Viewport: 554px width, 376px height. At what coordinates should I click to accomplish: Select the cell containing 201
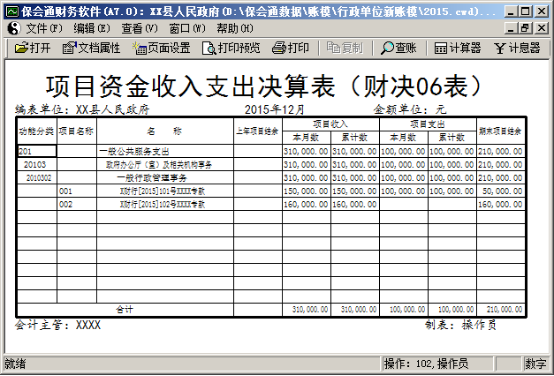37,151
